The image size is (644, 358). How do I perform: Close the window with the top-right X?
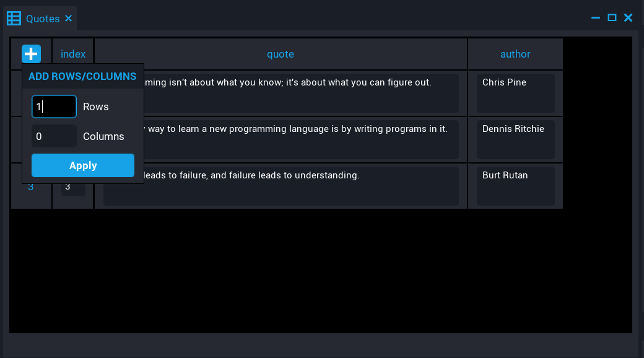(628, 18)
